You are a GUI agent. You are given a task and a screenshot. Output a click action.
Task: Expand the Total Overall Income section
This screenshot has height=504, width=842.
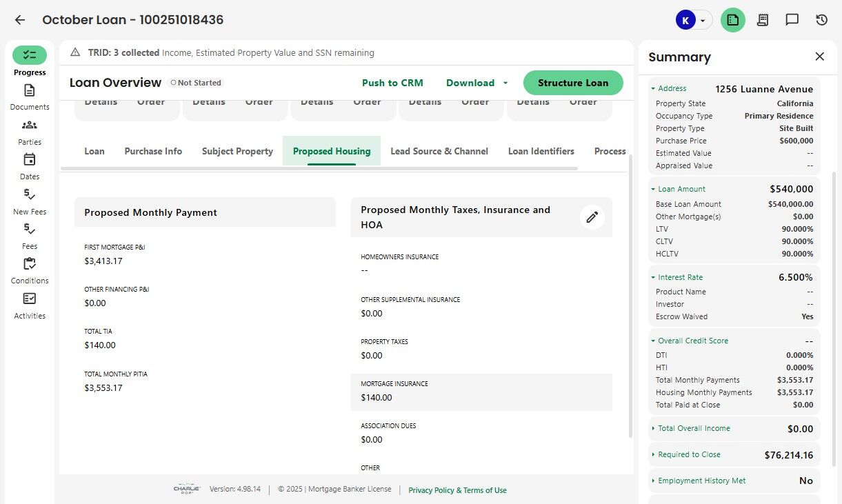654,428
